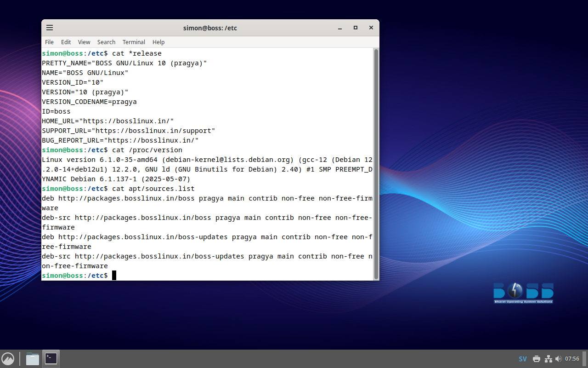
Task: Click the 'cat *release' command line
Action: [137, 53]
